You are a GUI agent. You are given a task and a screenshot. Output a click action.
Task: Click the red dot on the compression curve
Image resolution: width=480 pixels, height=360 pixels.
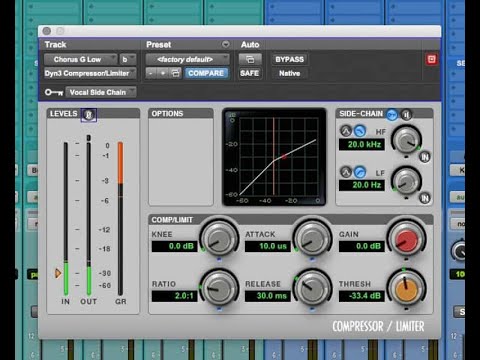(x=284, y=156)
